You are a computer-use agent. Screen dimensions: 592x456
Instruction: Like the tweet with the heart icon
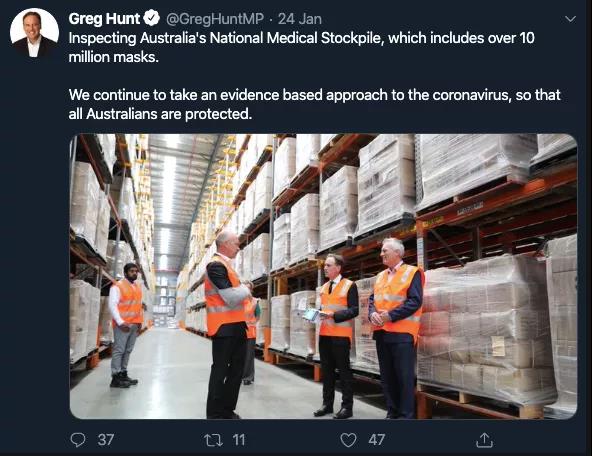point(348,440)
